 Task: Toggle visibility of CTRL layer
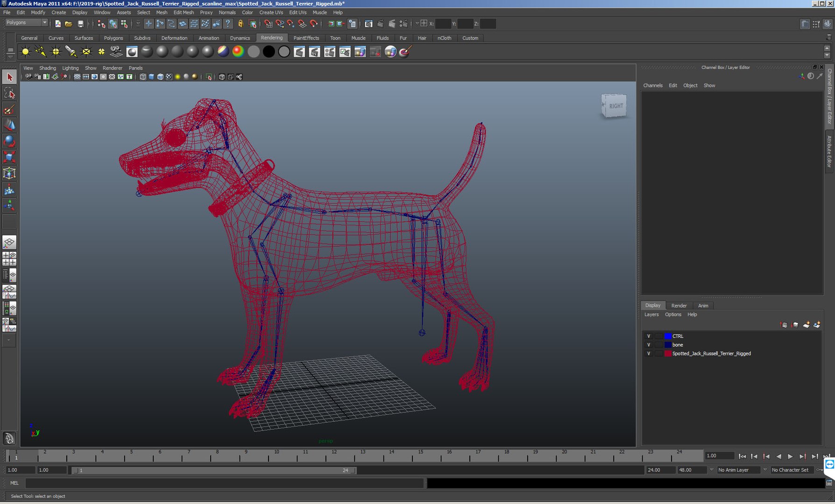pyautogui.click(x=648, y=336)
